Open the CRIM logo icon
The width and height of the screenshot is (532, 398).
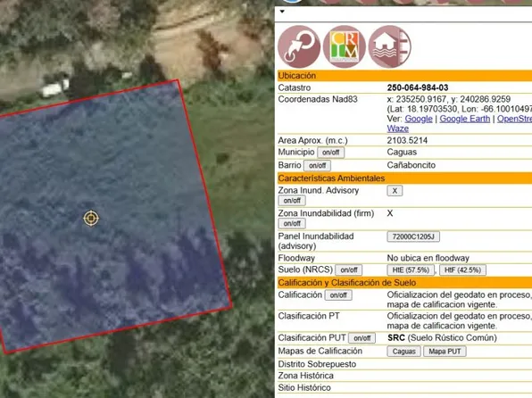pyautogui.click(x=344, y=46)
